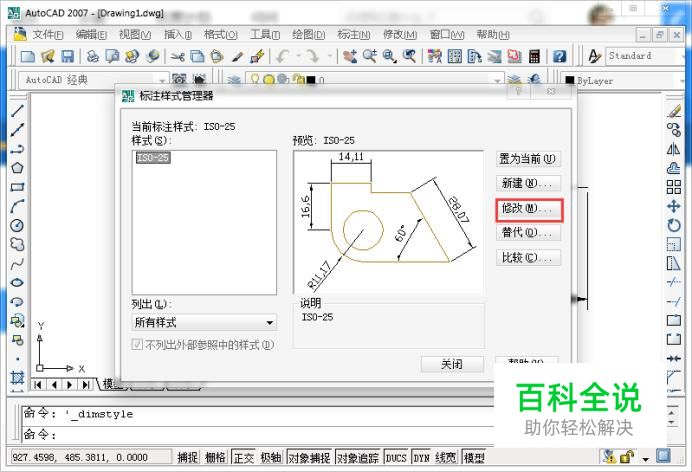Toggle 正交 ortho mode in status bar

[x=243, y=457]
